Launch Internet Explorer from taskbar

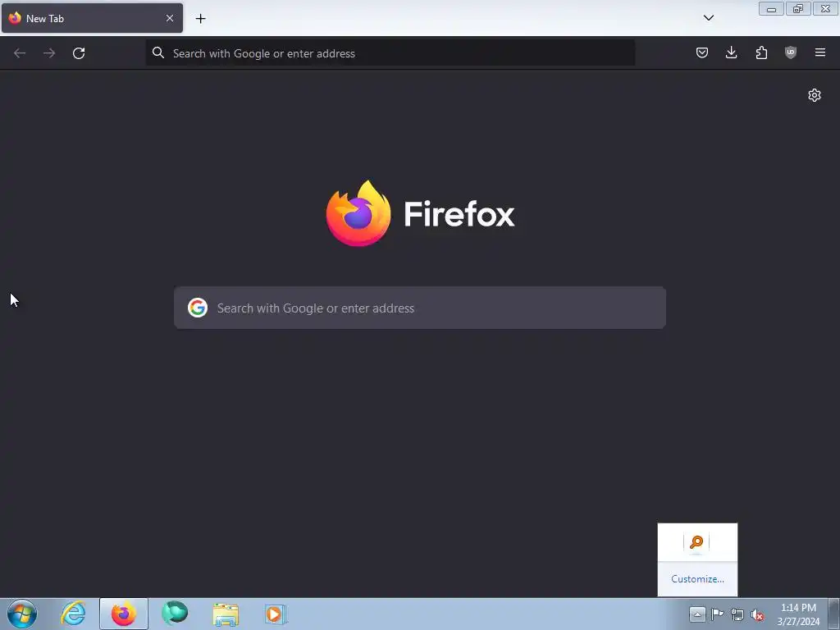[x=73, y=614]
